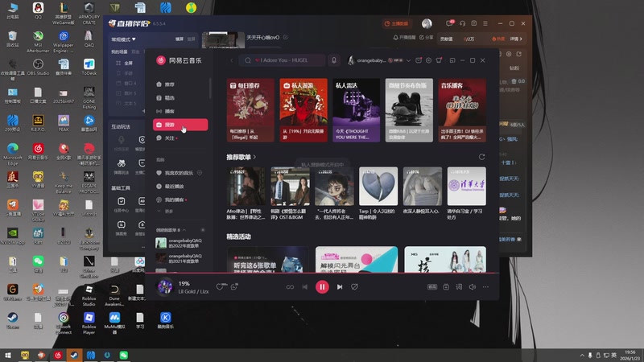Screen dimensions: 644x362
Task: Expand 更多 in the sidebar
Action: (165, 212)
